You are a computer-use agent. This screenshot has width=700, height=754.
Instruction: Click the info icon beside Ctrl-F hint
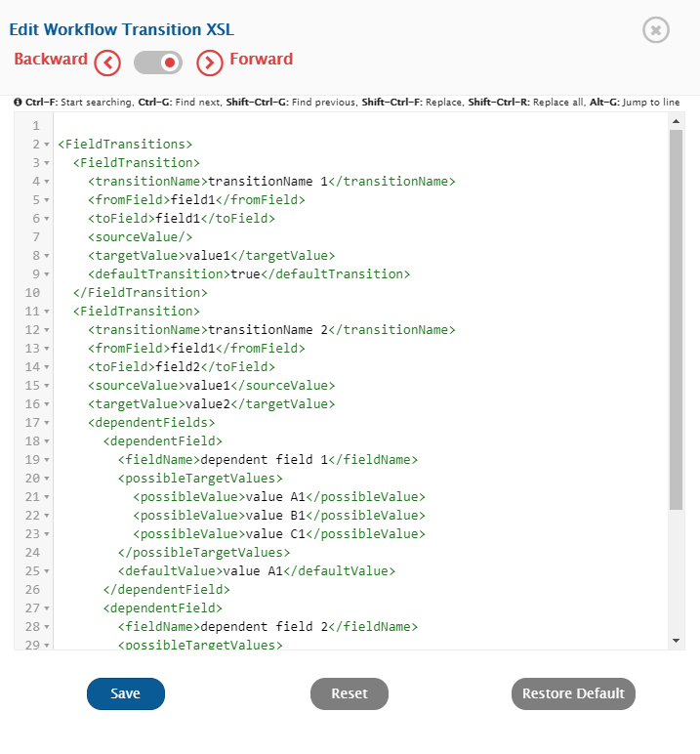coord(18,103)
